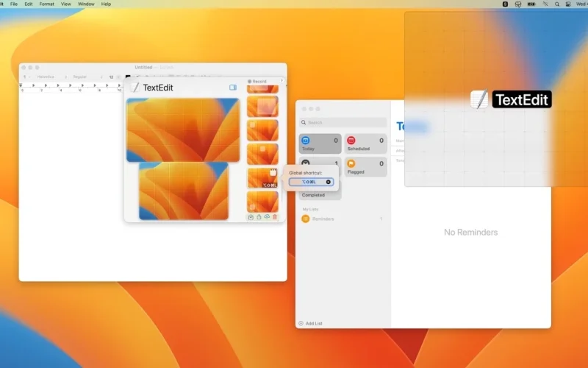The image size is (588, 368).
Task: Click the global shortcut recorder field
Action: point(311,182)
